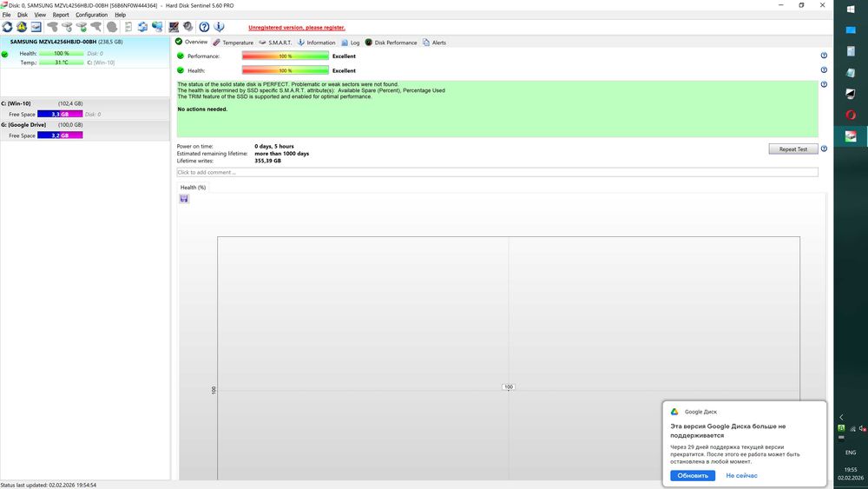The image size is (868, 489).
Task: Expand the system tray hidden icons chevron
Action: tap(841, 417)
